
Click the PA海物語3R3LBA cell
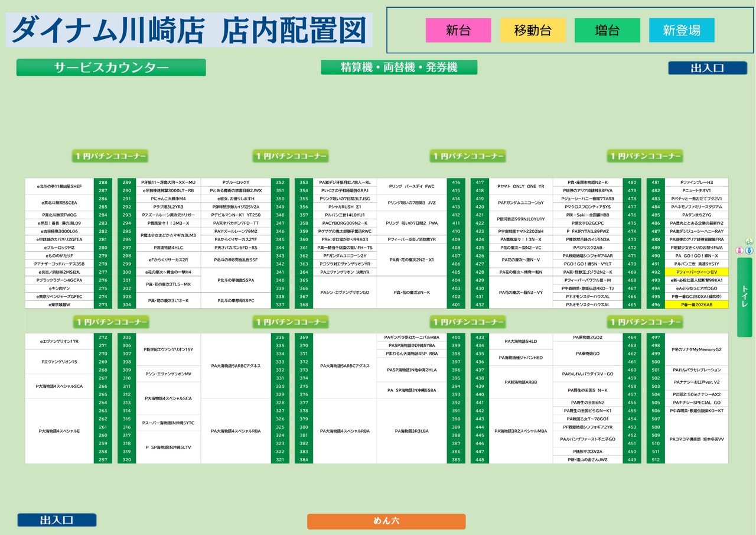pyautogui.click(x=412, y=431)
